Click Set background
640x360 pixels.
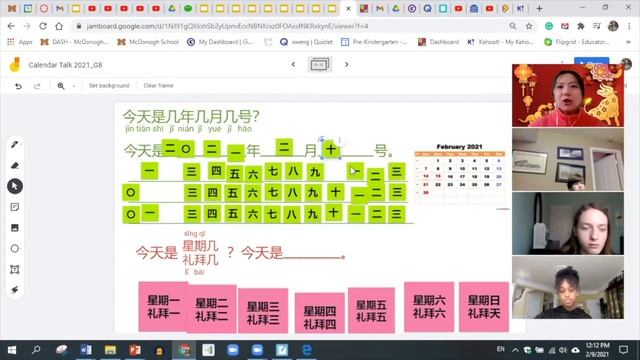(109, 86)
